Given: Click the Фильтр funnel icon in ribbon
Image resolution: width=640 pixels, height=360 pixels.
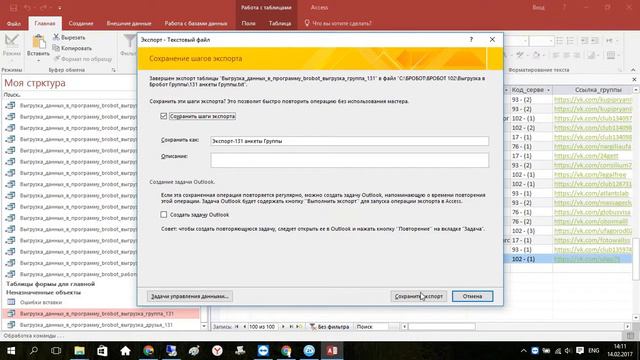Looking at the screenshot, I should 129,41.
